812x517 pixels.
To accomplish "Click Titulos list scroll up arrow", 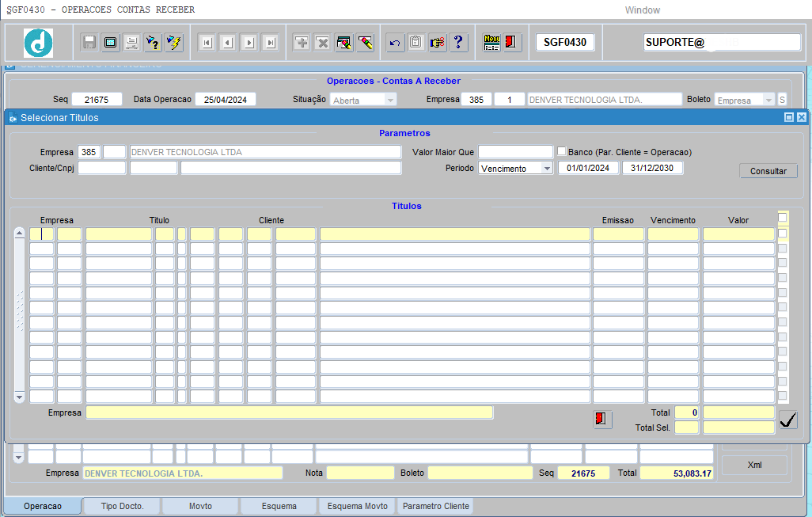I will click(19, 233).
